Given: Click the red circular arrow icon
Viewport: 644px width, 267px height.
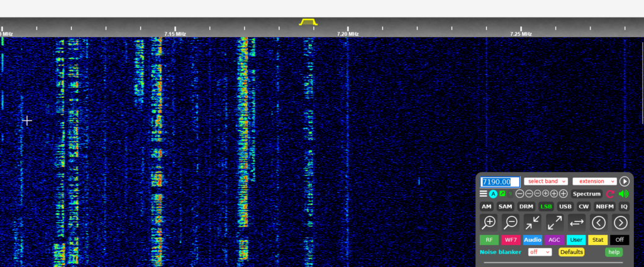Looking at the screenshot, I should 610,194.
